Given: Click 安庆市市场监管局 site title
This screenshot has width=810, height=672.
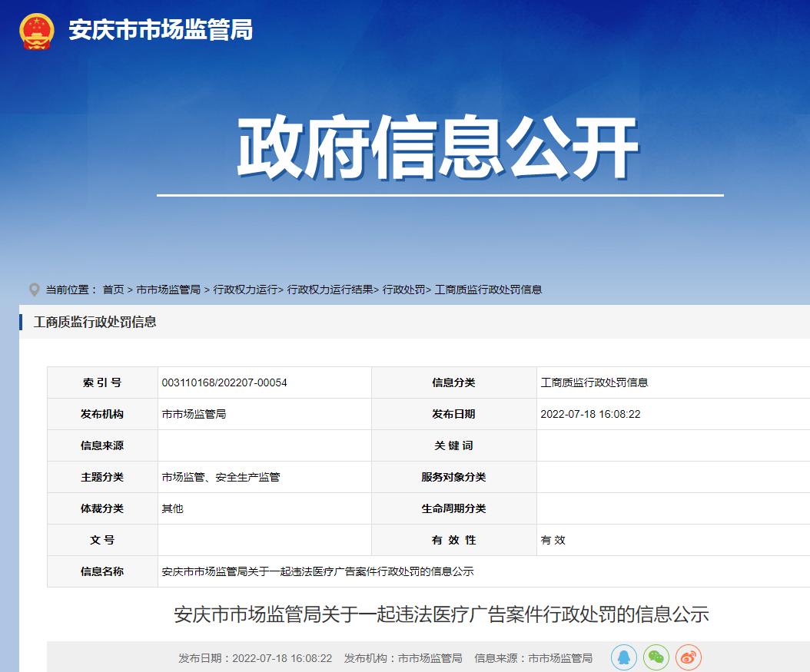Looking at the screenshot, I should tap(161, 29).
